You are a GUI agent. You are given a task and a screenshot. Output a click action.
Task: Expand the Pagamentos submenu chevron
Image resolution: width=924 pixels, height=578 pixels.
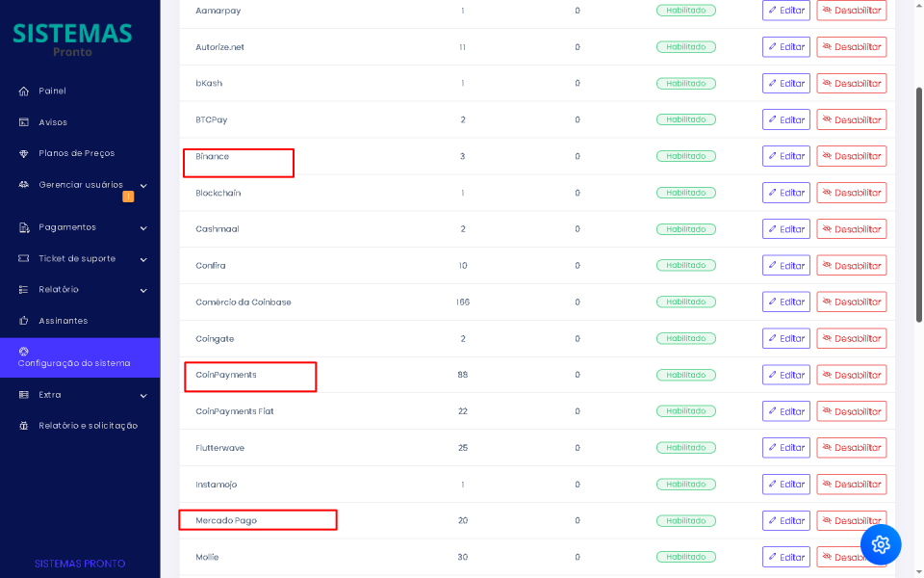click(143, 227)
